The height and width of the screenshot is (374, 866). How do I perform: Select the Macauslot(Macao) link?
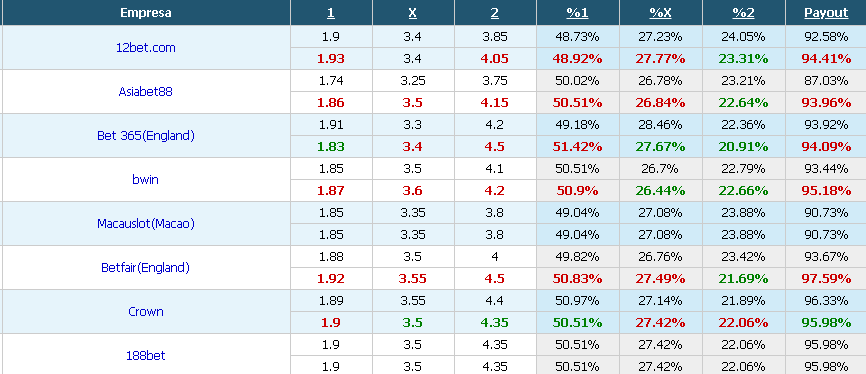(x=145, y=224)
